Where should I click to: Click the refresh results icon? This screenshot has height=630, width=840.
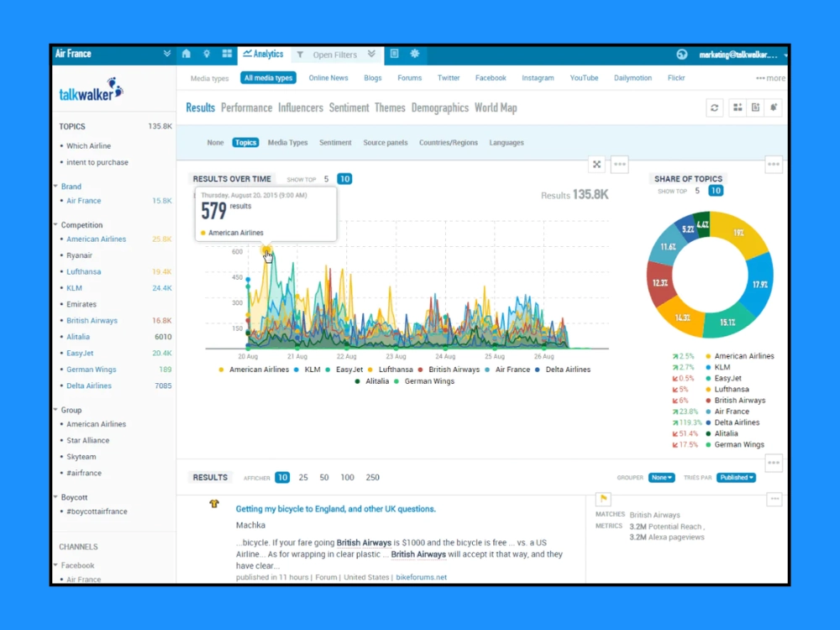(x=715, y=108)
